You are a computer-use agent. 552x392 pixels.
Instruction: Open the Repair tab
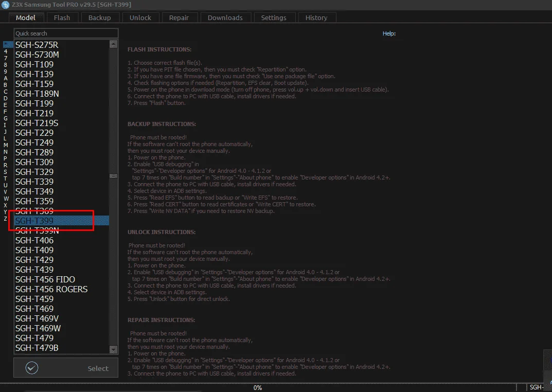179,17
